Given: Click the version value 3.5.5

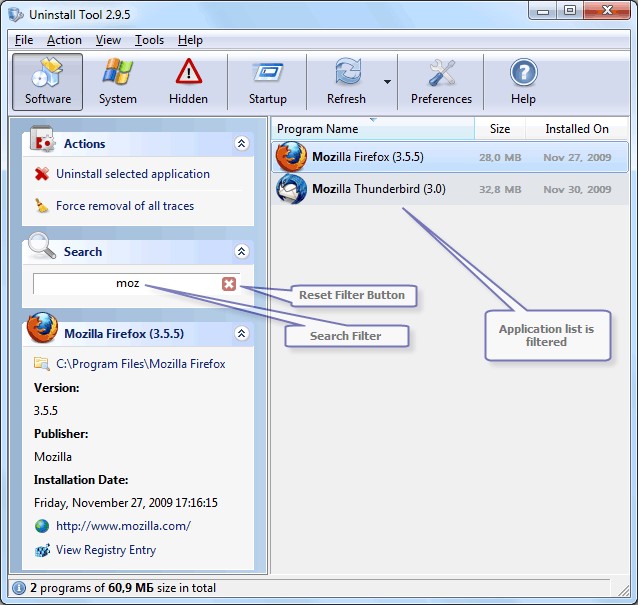Looking at the screenshot, I should (46, 411).
